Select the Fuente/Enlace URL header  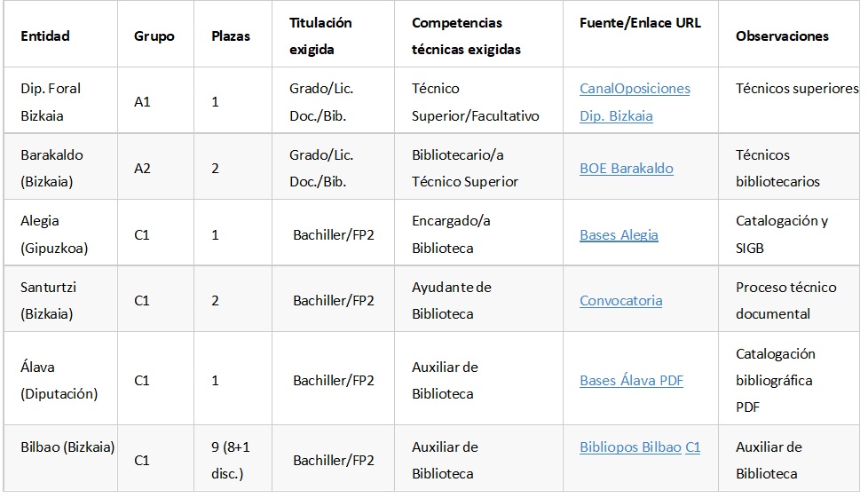coord(640,23)
